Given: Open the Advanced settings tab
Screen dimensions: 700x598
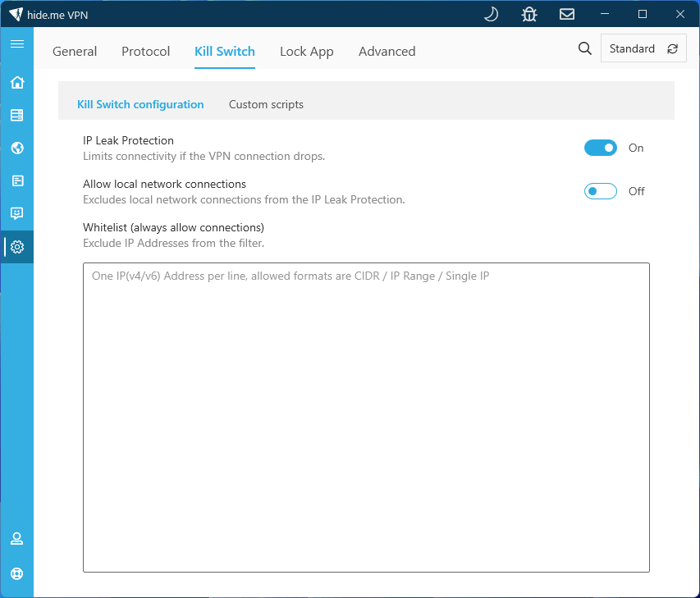Looking at the screenshot, I should coord(387,52).
